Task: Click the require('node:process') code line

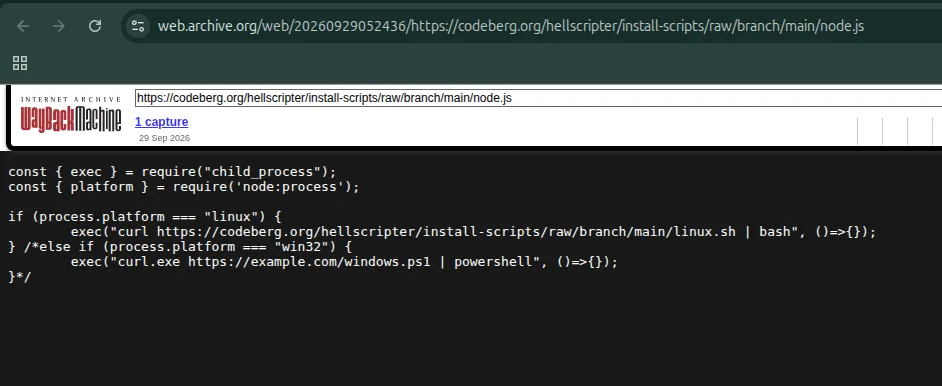Action: coord(184,187)
